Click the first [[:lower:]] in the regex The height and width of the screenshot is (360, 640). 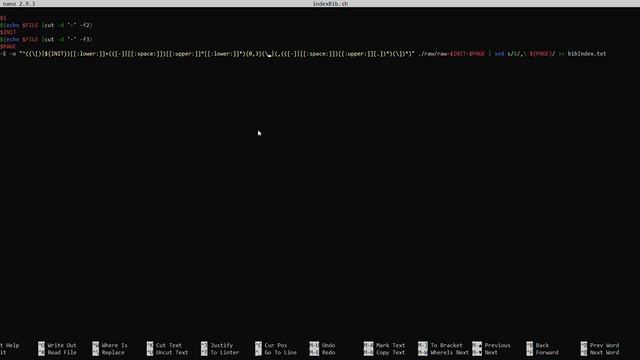tap(87, 54)
